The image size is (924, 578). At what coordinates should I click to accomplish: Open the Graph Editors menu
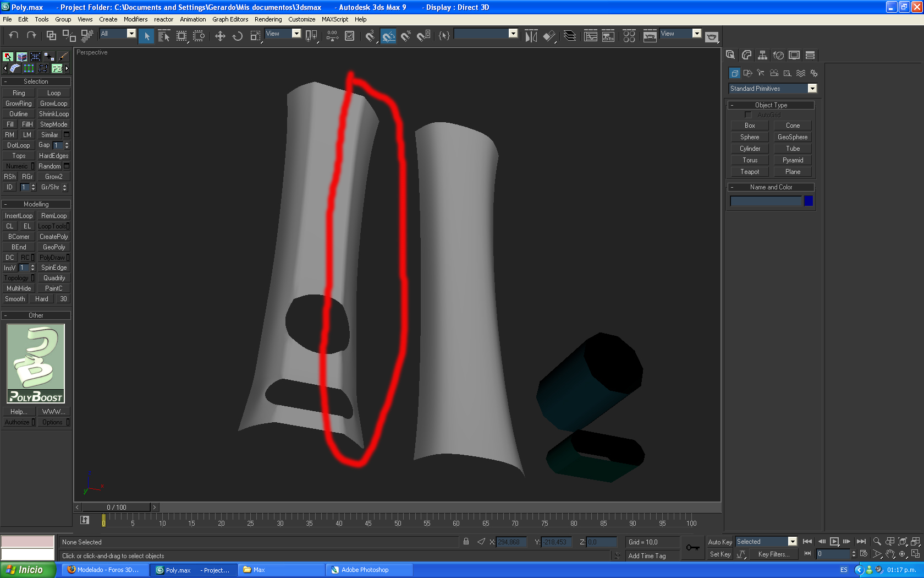(230, 19)
